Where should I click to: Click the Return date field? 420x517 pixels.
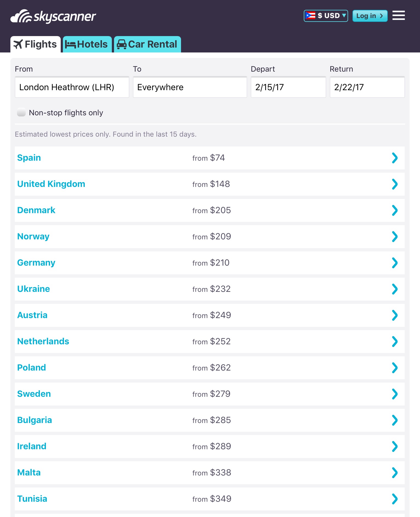[367, 87]
